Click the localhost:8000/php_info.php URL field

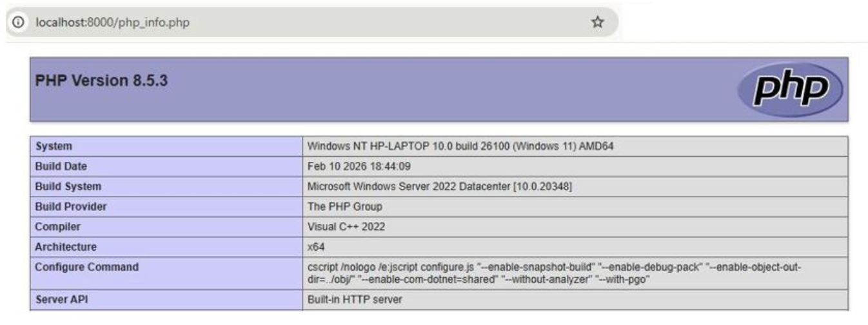coord(113,22)
